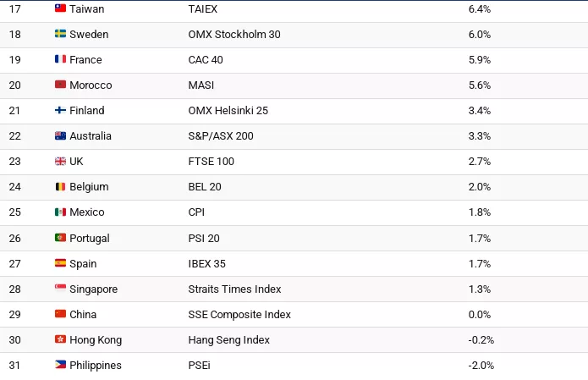Click the Sweden flag icon
588x380 pixels.
click(60, 34)
